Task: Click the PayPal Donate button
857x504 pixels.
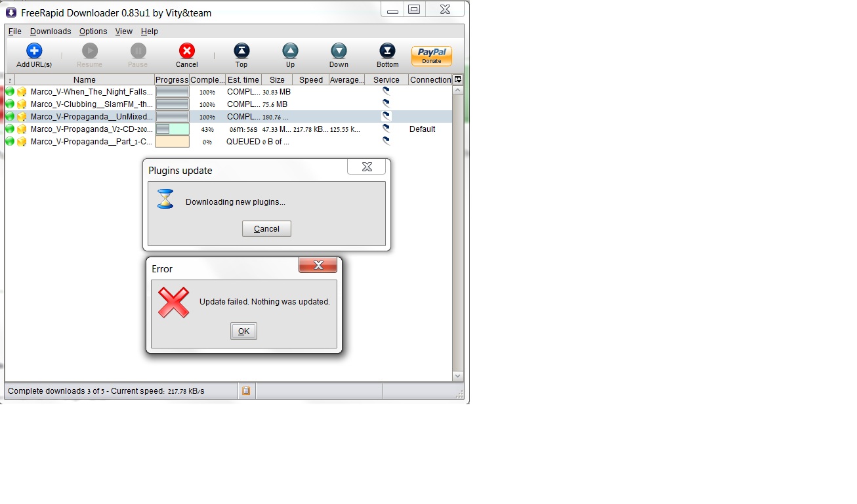Action: click(x=431, y=56)
